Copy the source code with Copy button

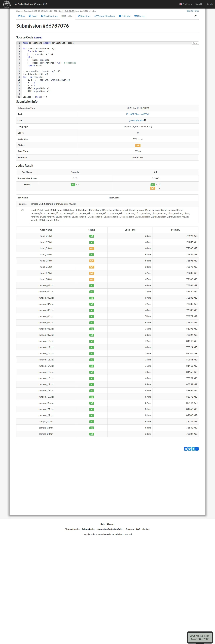coord(195,43)
